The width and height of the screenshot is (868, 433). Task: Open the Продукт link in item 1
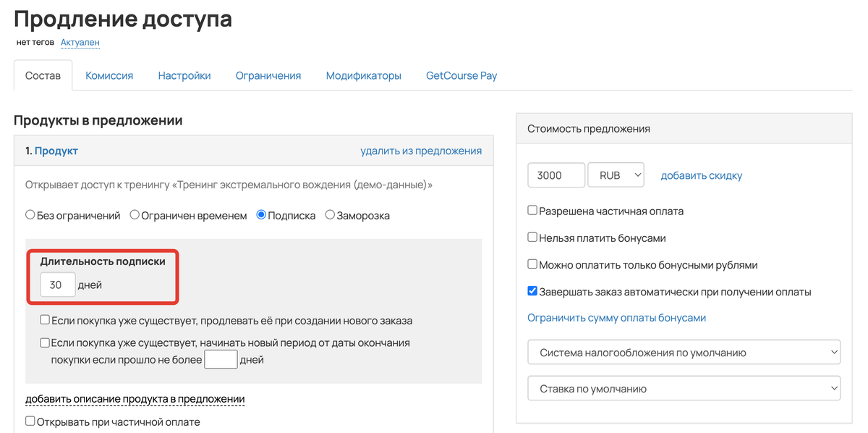click(56, 151)
